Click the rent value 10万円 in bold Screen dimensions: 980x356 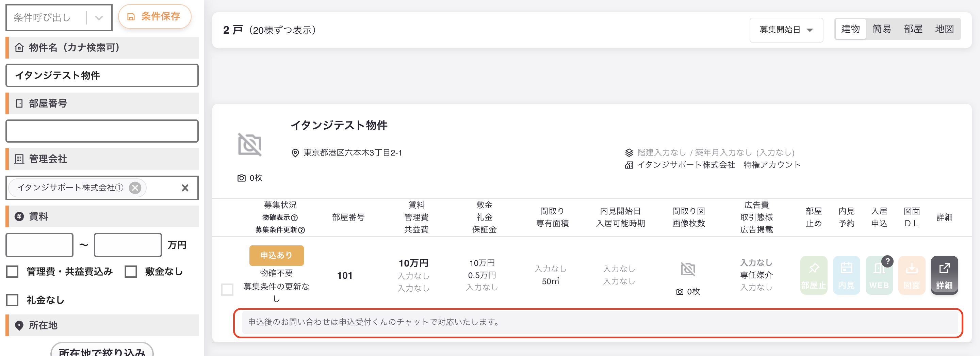point(413,263)
